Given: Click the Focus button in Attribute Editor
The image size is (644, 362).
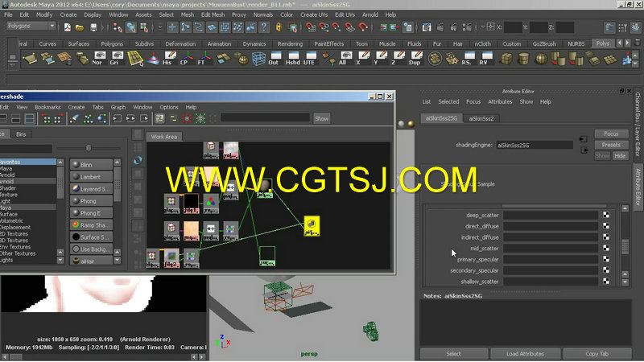Looking at the screenshot, I should (611, 134).
